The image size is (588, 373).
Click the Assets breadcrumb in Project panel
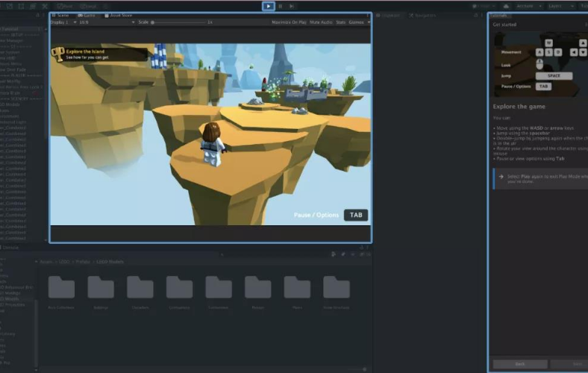click(46, 262)
